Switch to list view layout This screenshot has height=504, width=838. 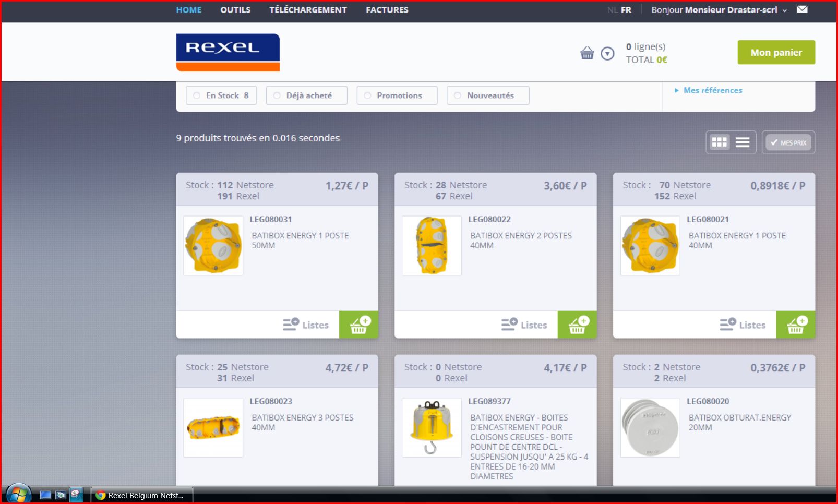click(743, 142)
